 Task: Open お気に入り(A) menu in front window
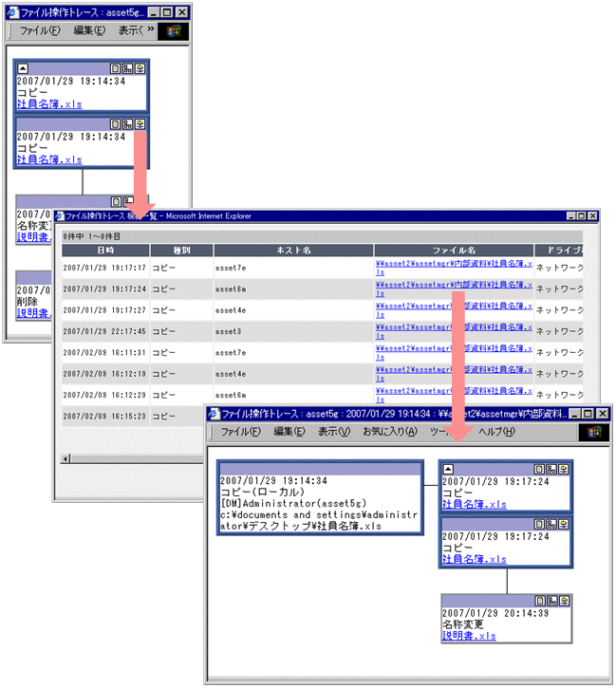389,432
